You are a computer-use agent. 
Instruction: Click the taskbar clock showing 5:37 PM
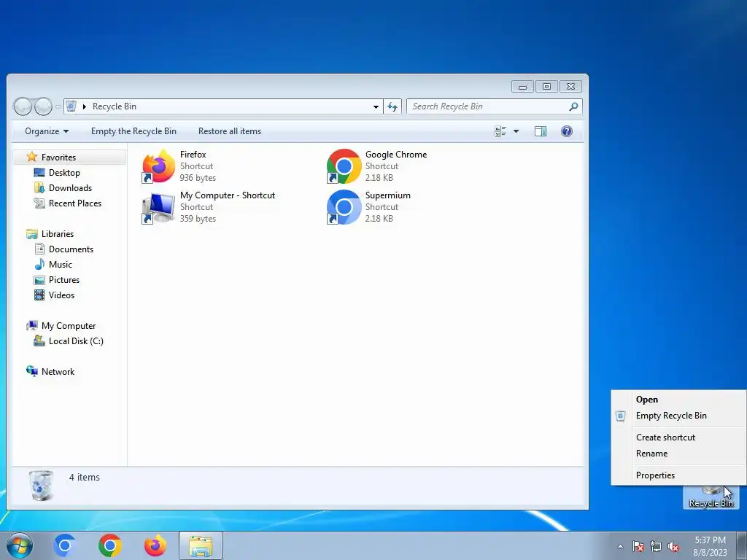tap(710, 546)
